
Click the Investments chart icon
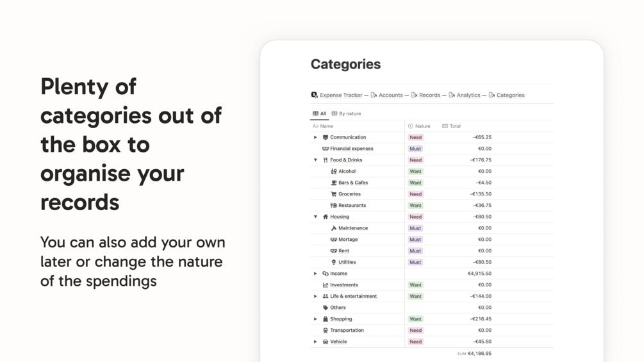click(326, 285)
